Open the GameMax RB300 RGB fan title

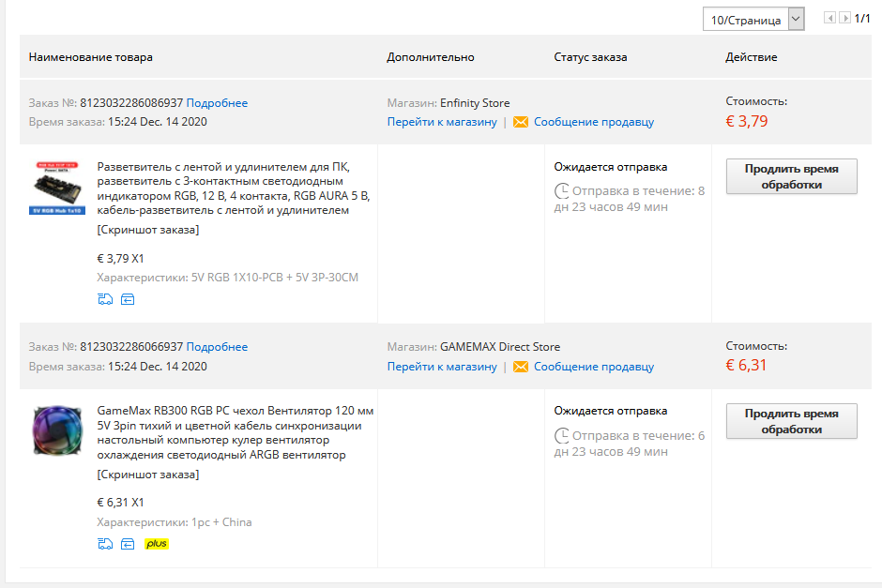pos(236,433)
